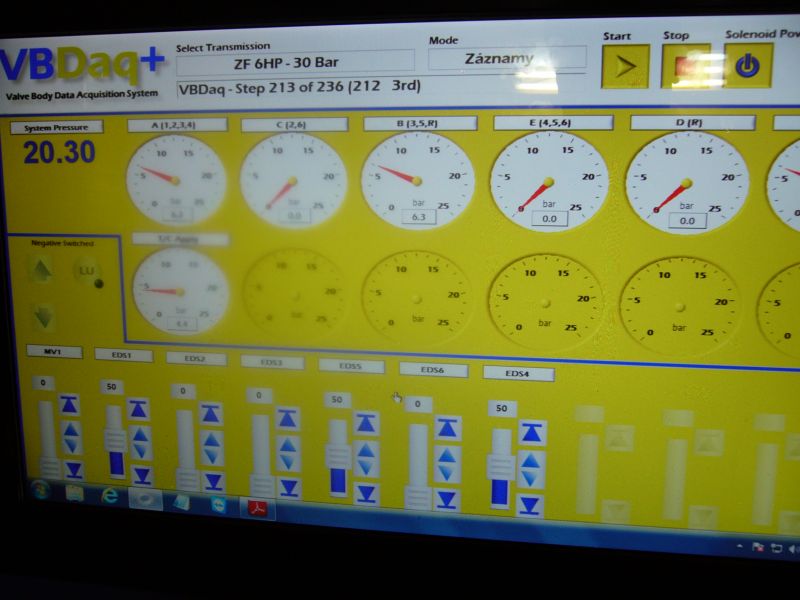Click the EDS1 vertical slider handle
Screen dimensions: 800x600
(x=115, y=440)
